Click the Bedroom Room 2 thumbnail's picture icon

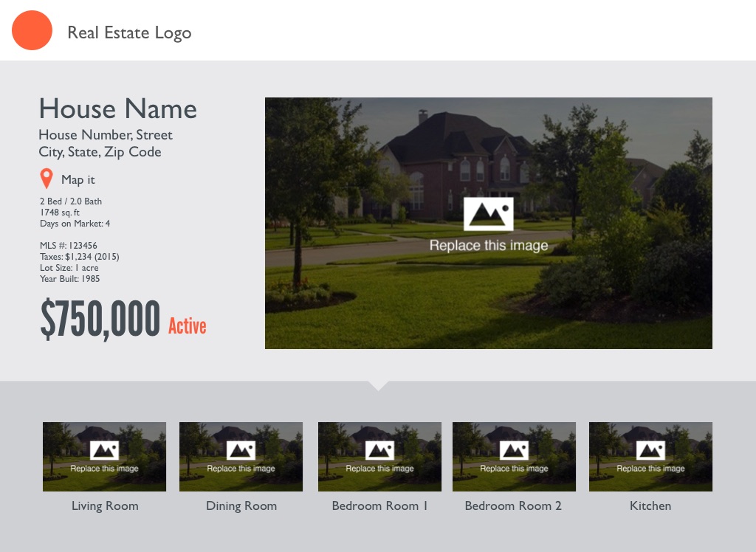[x=514, y=450]
